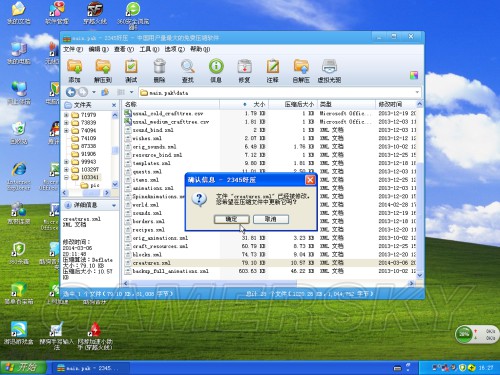The height and width of the screenshot is (375, 500).
Task: Open the 文件 menu
Action: click(x=73, y=49)
